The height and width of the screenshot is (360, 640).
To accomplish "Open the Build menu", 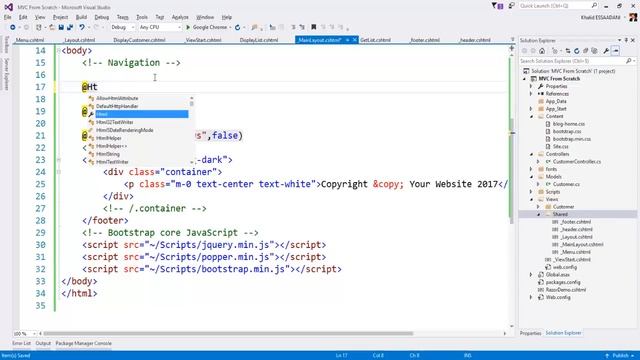I will click(81, 17).
